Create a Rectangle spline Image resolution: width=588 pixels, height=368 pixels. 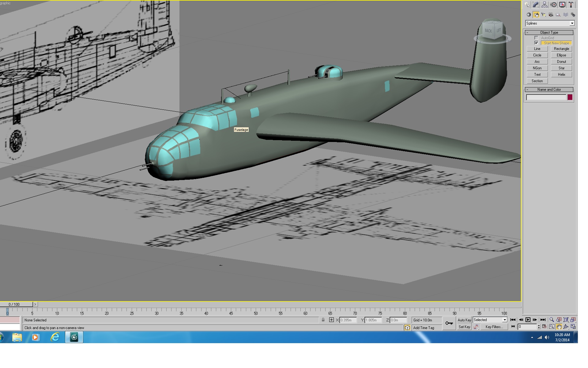click(x=561, y=49)
